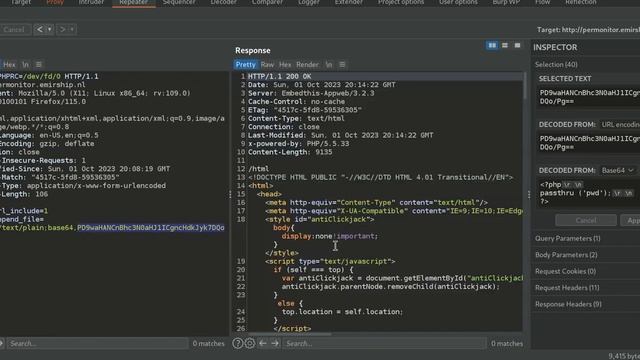Open Request pane options menu icon
640x360 pixels.
pyautogui.click(x=39, y=64)
